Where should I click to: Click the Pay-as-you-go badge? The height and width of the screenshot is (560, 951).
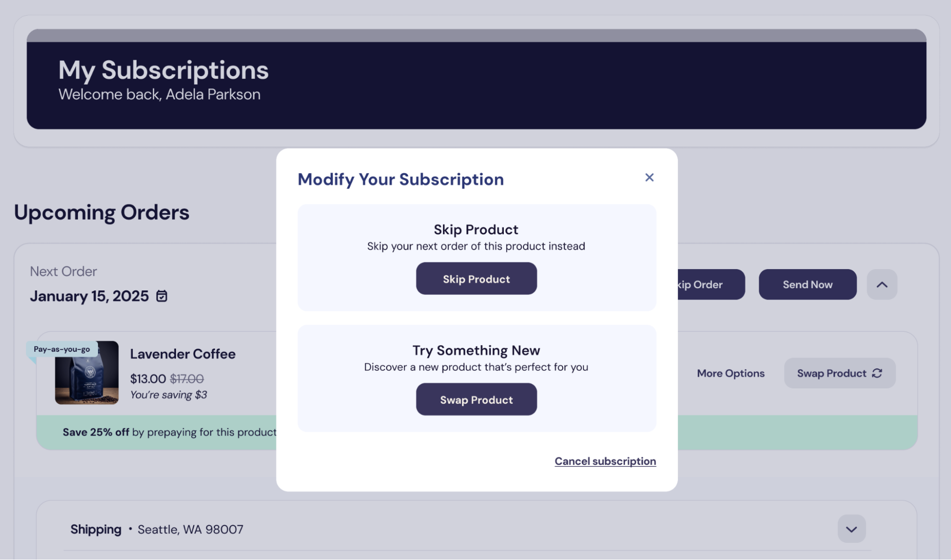click(62, 349)
